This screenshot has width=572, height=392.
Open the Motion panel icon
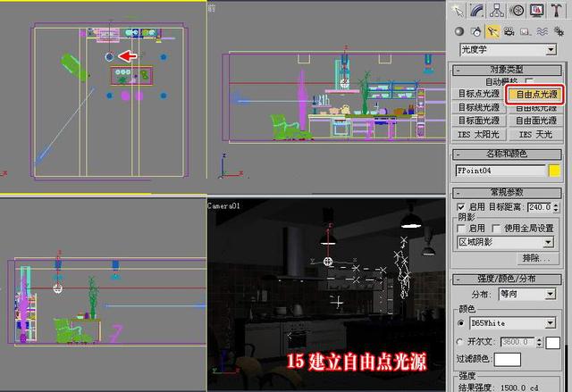517,10
